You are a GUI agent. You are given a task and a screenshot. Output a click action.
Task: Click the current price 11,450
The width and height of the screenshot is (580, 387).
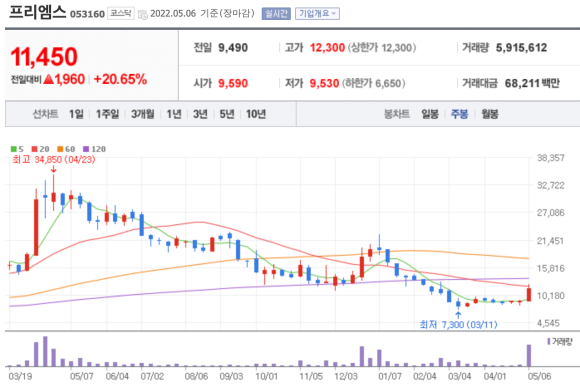tap(44, 57)
